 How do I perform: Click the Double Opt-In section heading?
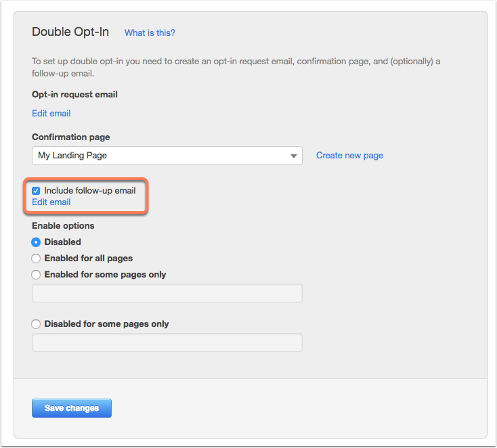(70, 32)
